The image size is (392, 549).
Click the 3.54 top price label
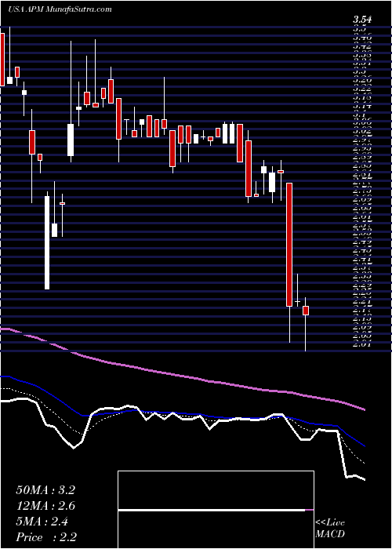point(363,20)
